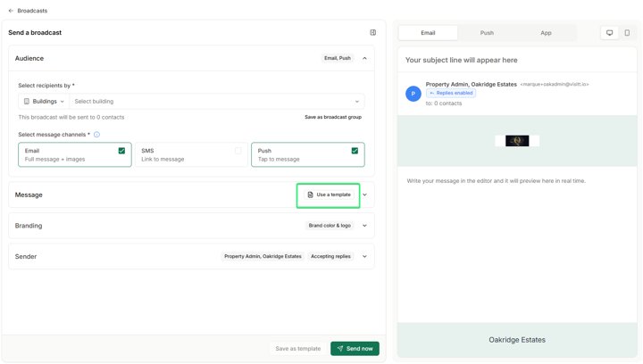Screen dimensions: 643x364
Task: Click Save as template button
Action: (297, 349)
